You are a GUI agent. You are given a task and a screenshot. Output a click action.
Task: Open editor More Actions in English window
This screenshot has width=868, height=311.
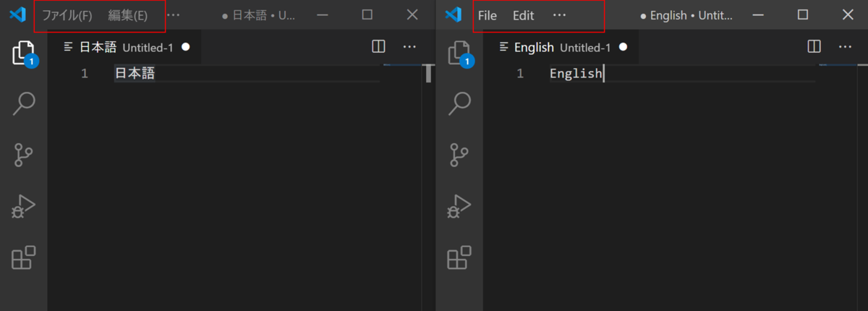coord(845,47)
